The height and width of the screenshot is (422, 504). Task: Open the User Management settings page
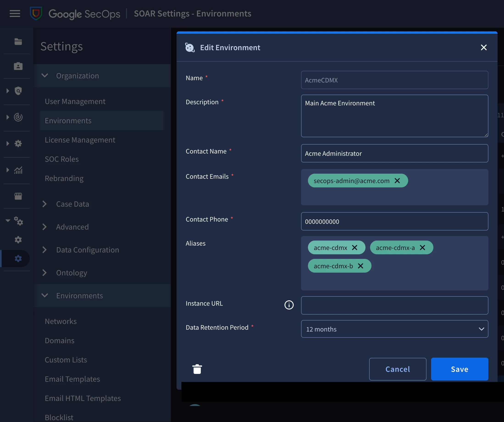tap(75, 101)
